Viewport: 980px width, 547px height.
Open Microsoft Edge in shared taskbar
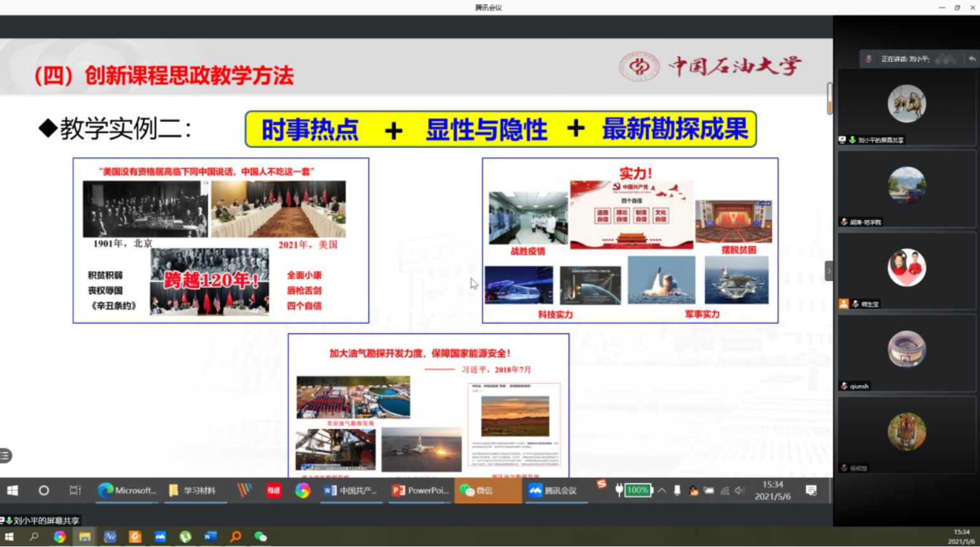pos(127,490)
